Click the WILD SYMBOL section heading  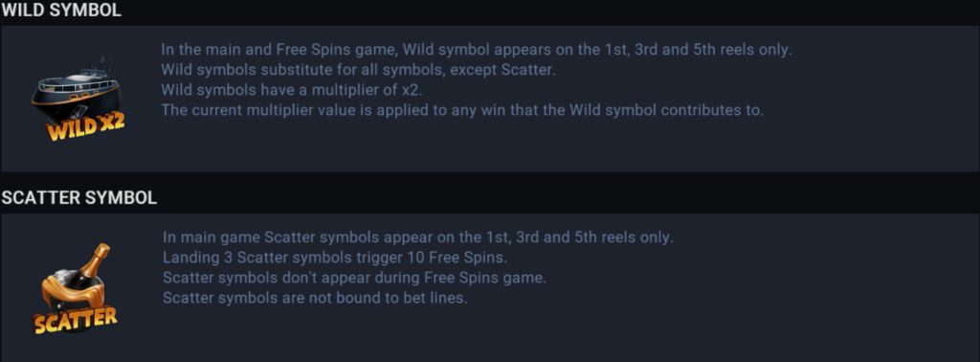coord(60,11)
